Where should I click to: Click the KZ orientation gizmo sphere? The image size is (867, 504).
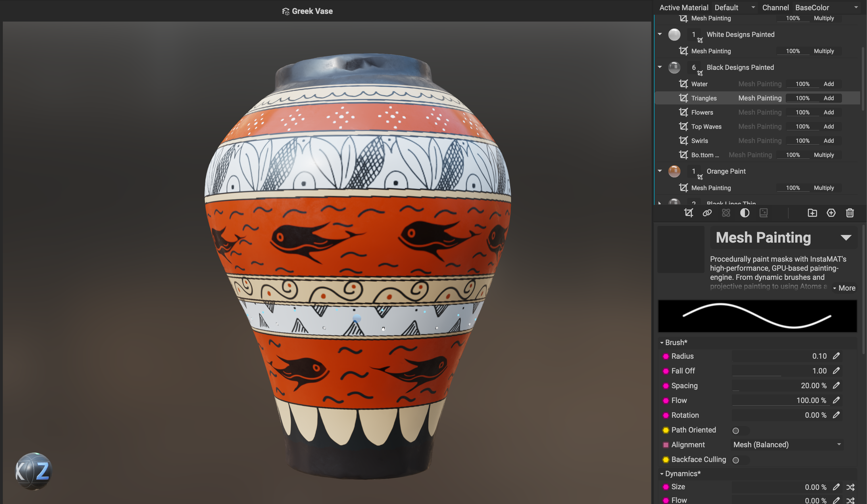pos(33,471)
